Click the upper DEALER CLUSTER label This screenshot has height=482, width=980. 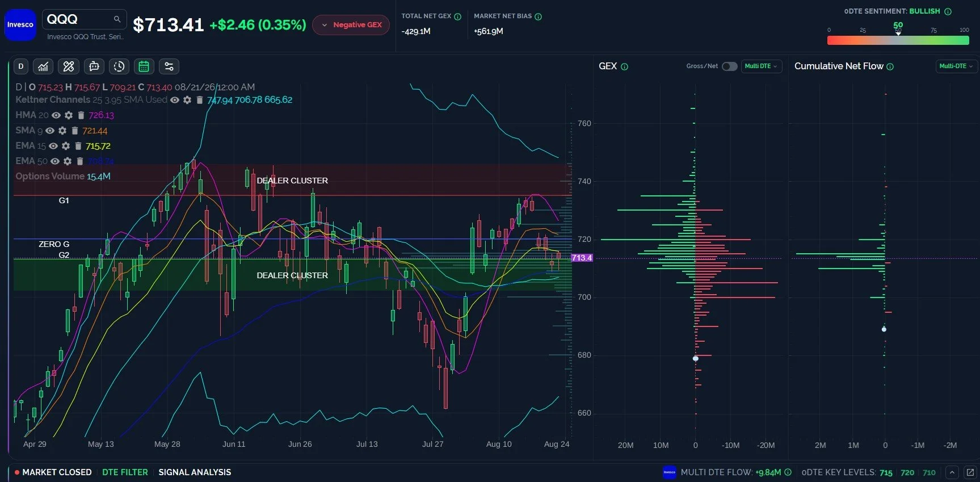point(292,181)
